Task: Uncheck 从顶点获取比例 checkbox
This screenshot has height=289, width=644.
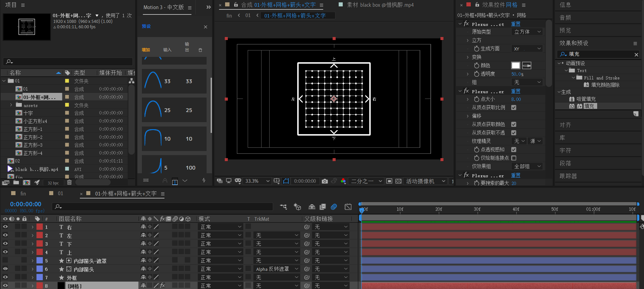Action: tap(514, 107)
